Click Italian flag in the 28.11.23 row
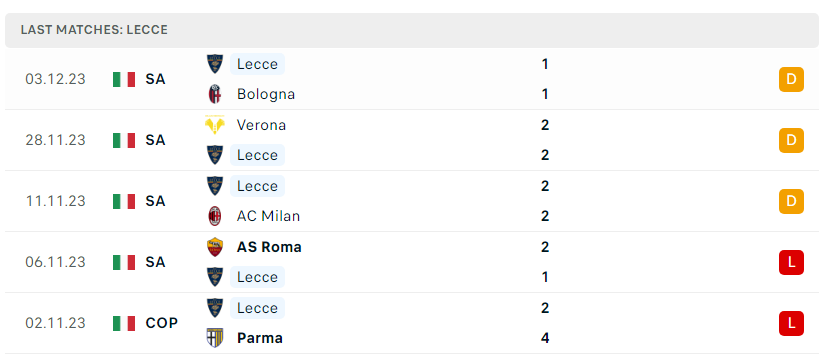The image size is (829, 364). point(124,140)
